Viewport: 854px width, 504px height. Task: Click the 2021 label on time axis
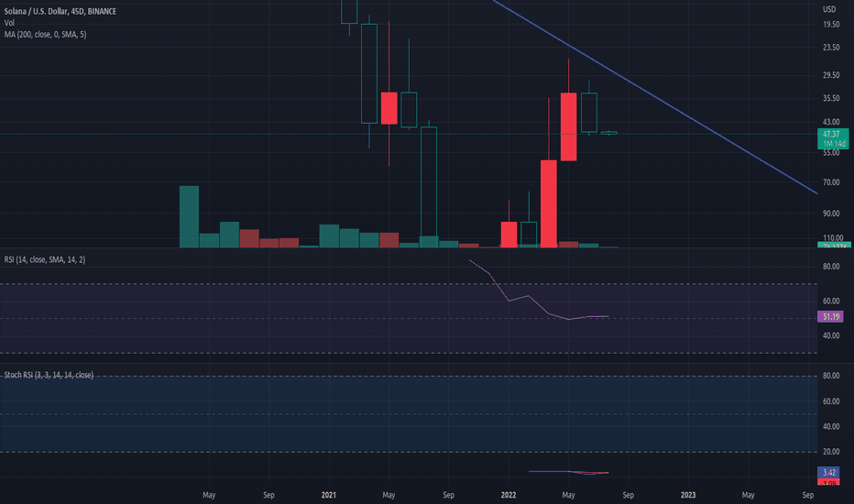point(328,495)
